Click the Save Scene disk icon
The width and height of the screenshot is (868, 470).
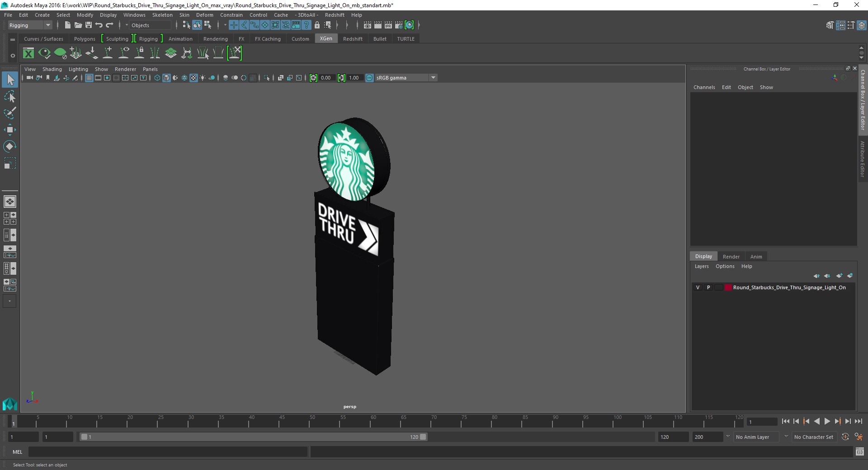click(89, 25)
